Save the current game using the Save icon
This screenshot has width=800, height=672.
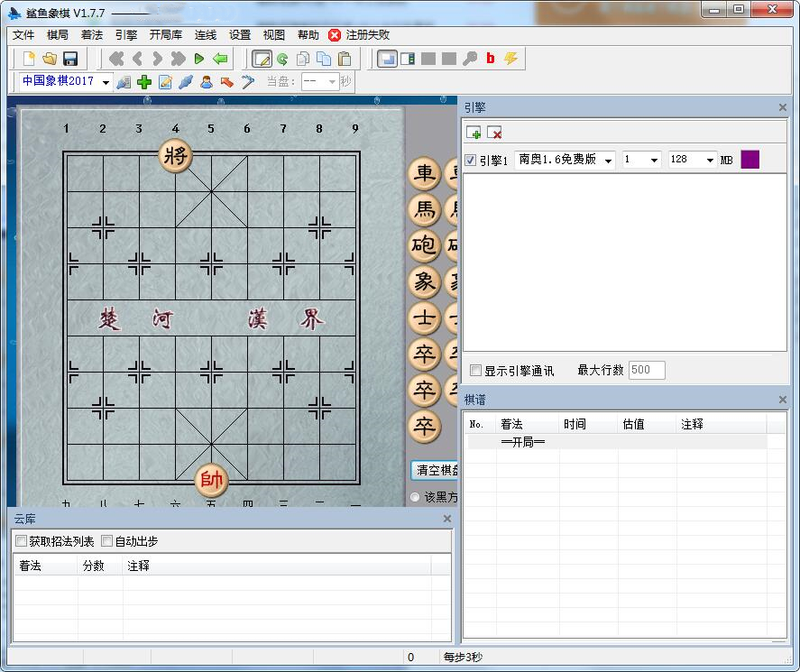(x=69, y=59)
